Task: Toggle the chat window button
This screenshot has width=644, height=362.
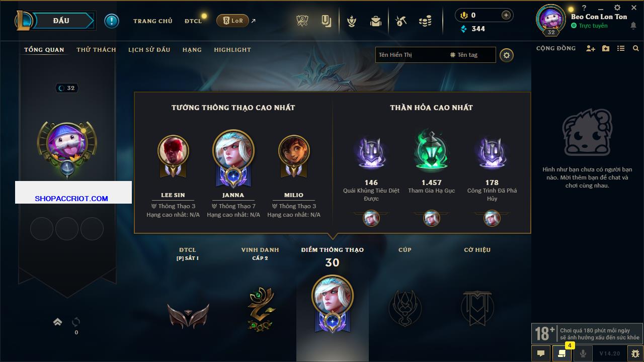Action: (541, 353)
